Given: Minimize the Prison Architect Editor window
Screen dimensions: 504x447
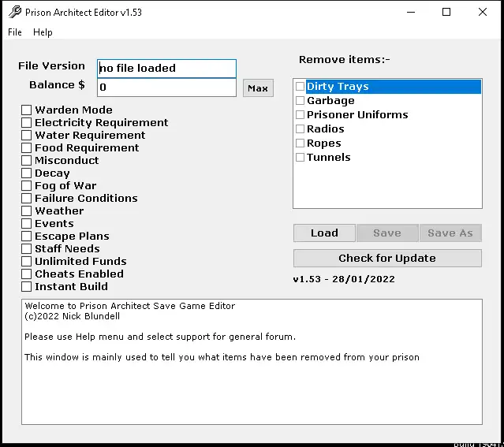Looking at the screenshot, I should click(411, 12).
